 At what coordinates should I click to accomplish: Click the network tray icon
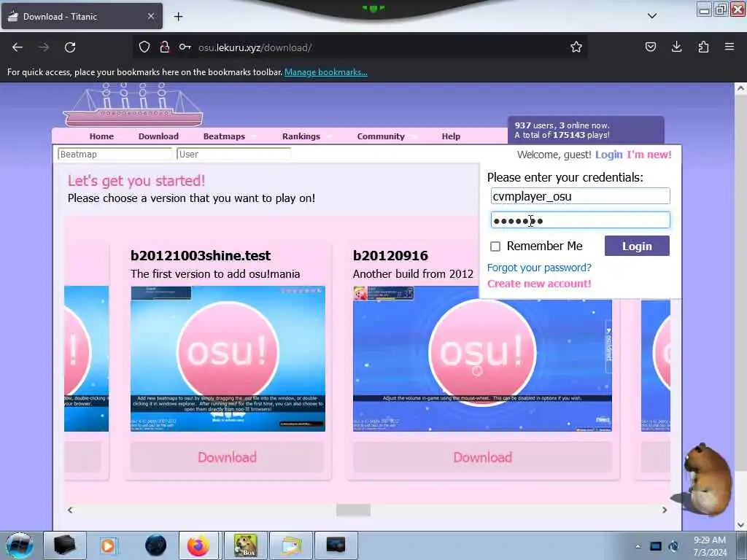pyautogui.click(x=656, y=546)
